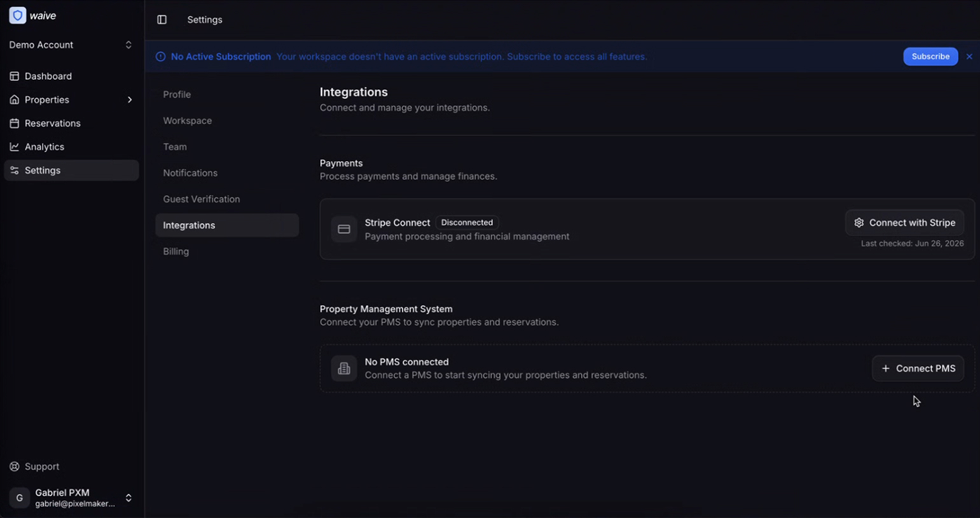Open Dashboard from the sidebar

coord(71,76)
